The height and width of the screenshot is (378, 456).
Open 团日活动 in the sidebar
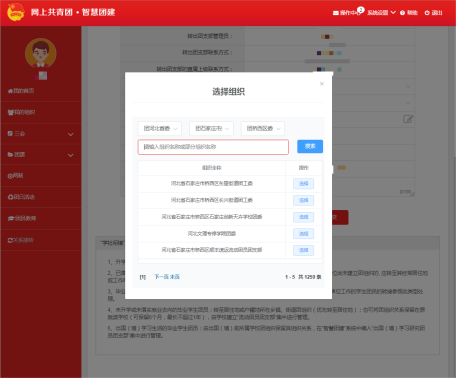click(x=21, y=197)
